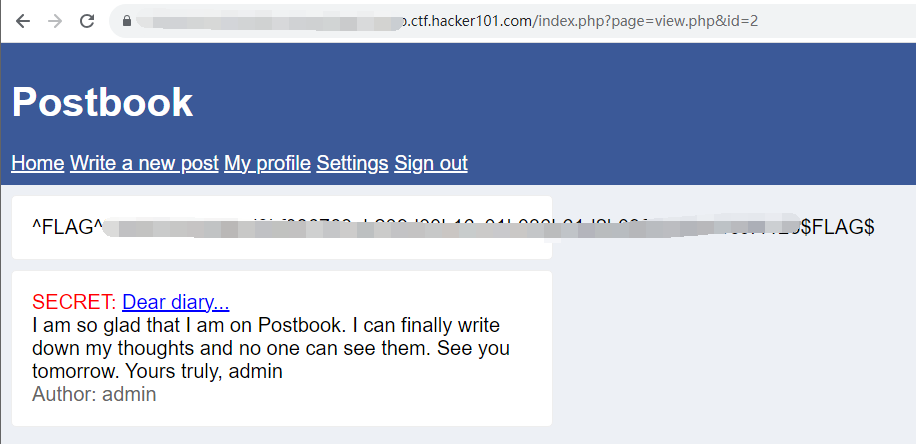The width and height of the screenshot is (916, 444).
Task: Click the browser forward arrow
Action: point(55,21)
